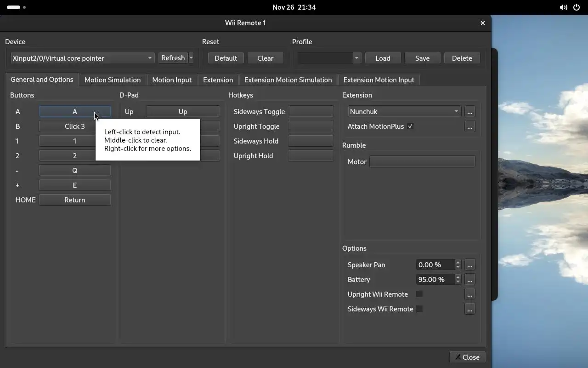Screen dimensions: 588x368
Task: Open the Activities pill in the top-left corner
Action: point(17,7)
